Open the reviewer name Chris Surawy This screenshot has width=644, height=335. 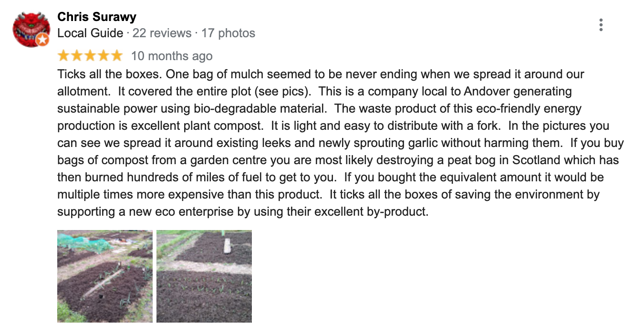coord(97,17)
